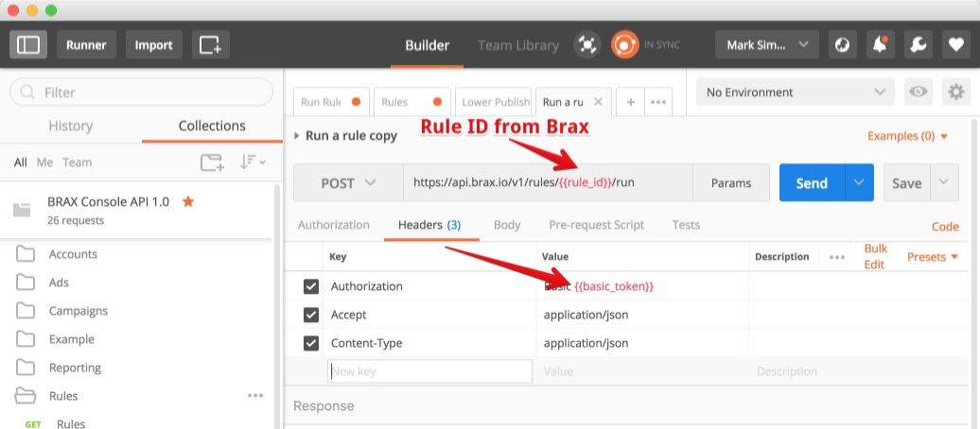Switch to the Run Rule request tab
The height and width of the screenshot is (429, 980).
point(331,102)
